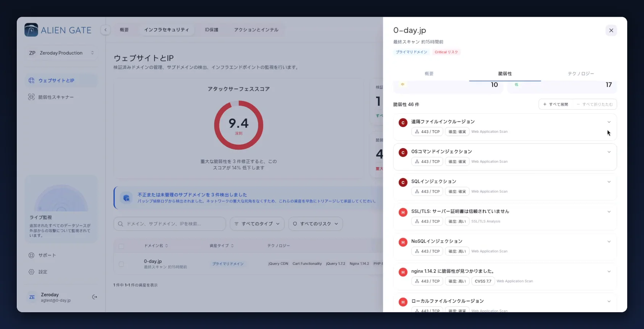Screen dimensions: 644x329
Task: Open 設定 gear icon in sidebar
Action: [x=31, y=272]
